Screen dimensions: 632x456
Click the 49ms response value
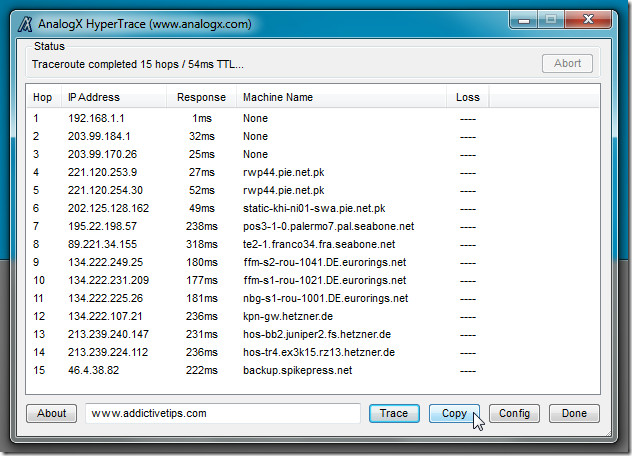(202, 208)
